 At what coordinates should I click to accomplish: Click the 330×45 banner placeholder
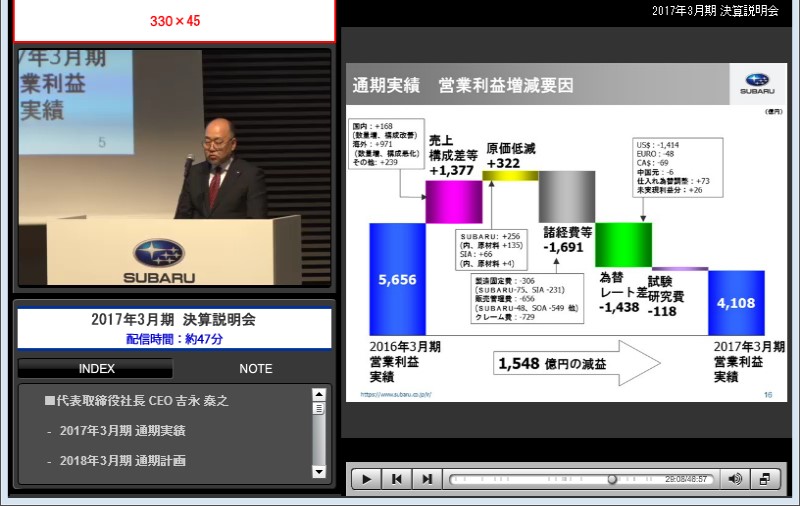[x=174, y=21]
